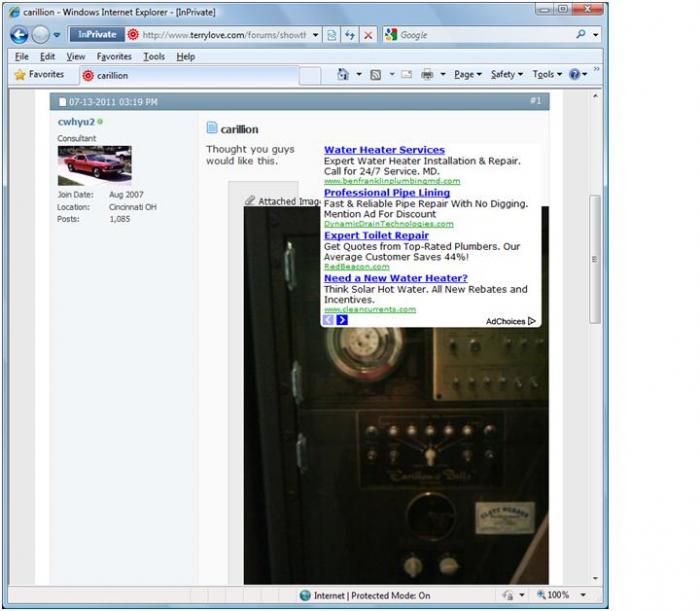The image size is (700, 611).
Task: Select the carillion browser tab
Action: coord(189,75)
